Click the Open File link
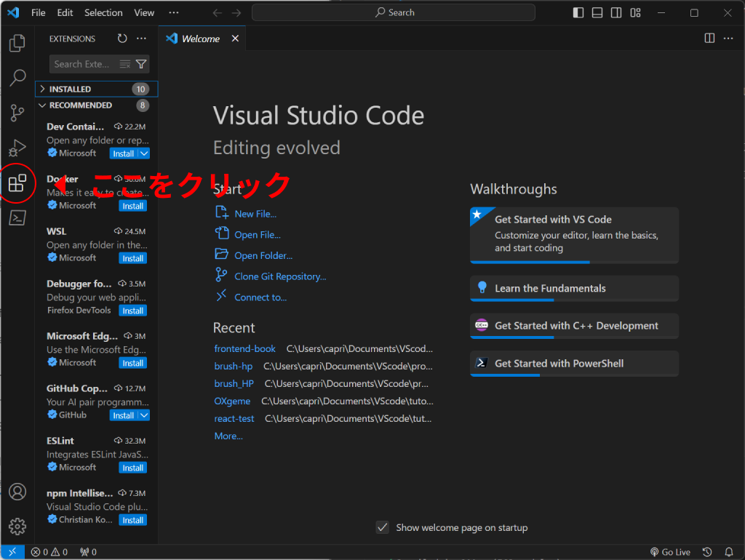 point(257,235)
